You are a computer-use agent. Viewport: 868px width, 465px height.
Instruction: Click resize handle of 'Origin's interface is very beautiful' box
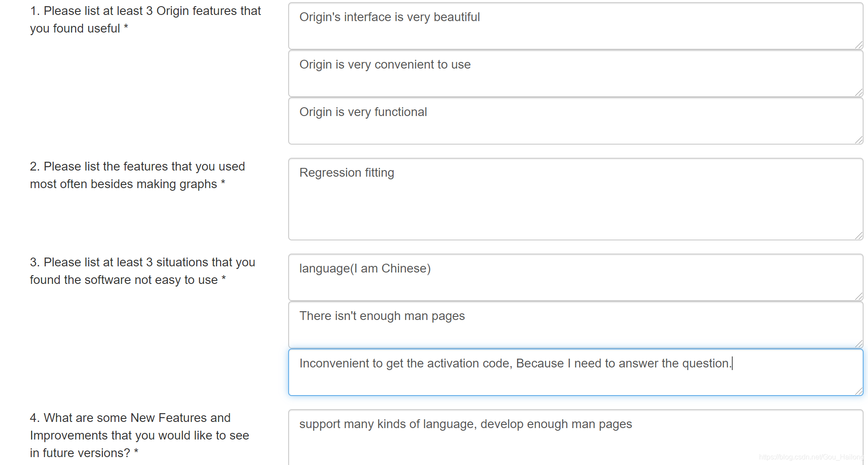pyautogui.click(x=859, y=45)
